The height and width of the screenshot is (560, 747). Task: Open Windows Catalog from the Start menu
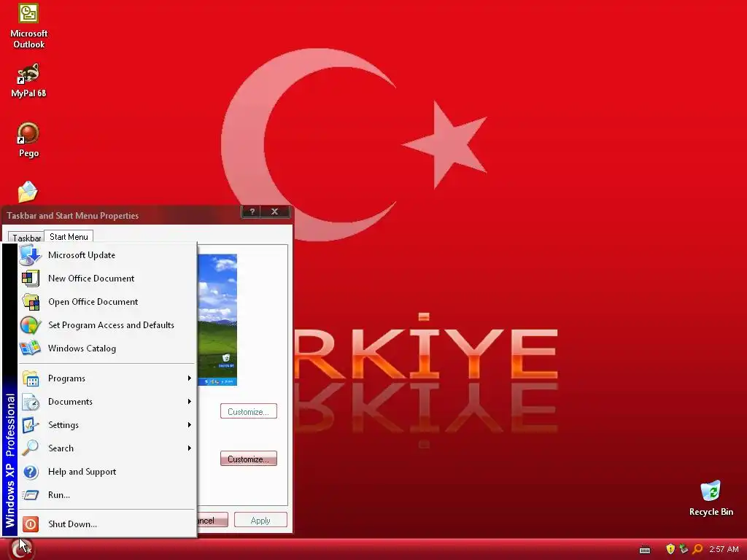(107, 349)
